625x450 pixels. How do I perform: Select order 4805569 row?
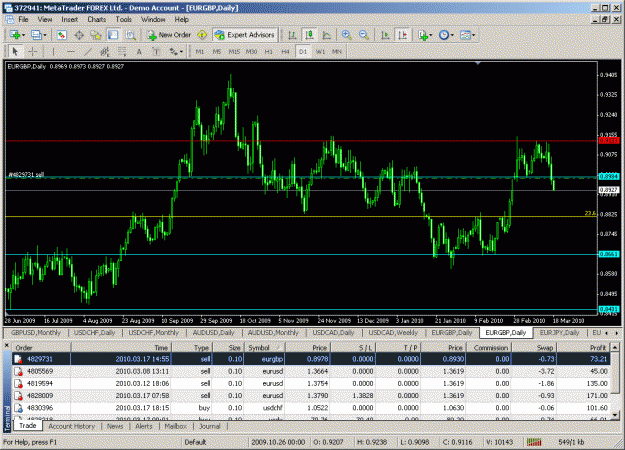point(311,371)
